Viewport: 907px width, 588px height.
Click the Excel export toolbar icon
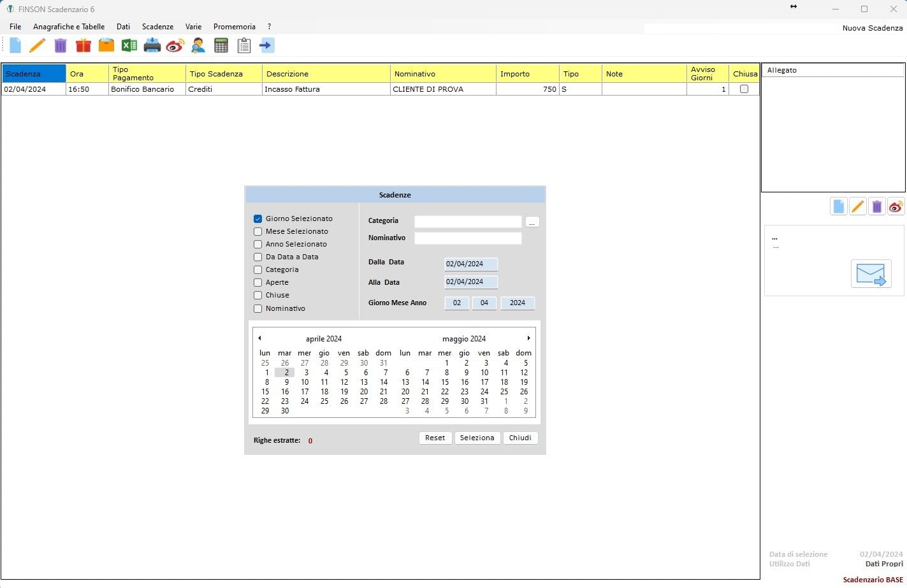[x=129, y=45]
